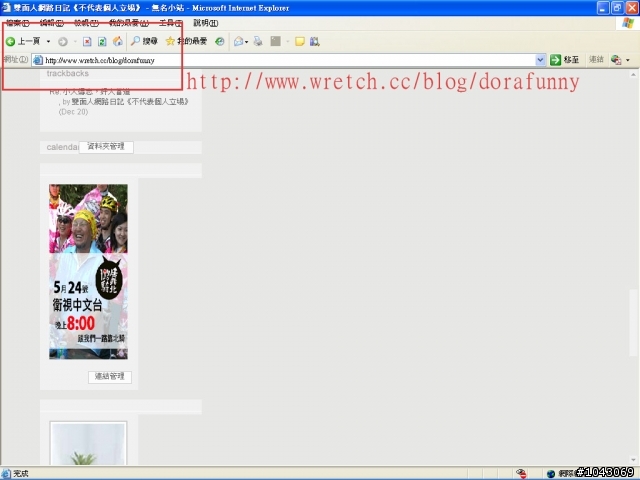
Task: Open the 搜尋 search toolbar button
Action: [144, 41]
